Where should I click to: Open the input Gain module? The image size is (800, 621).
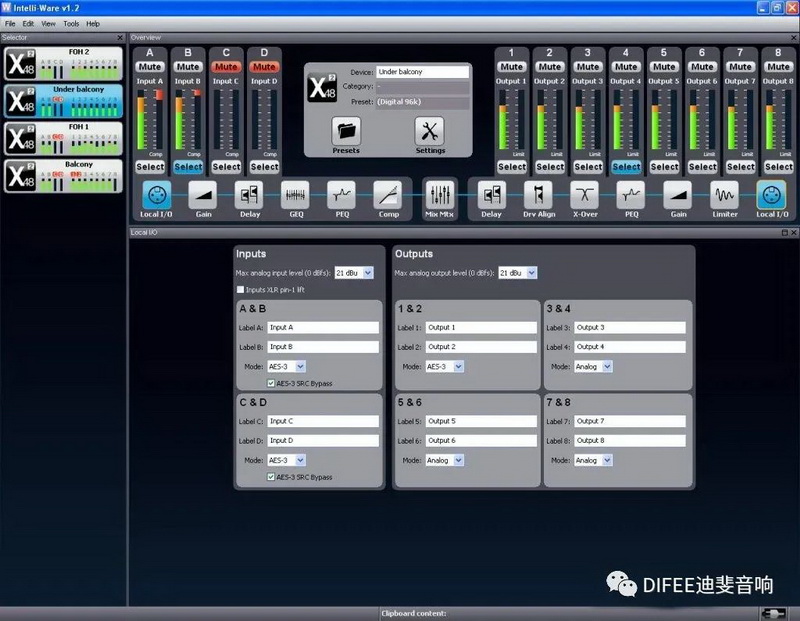(203, 195)
